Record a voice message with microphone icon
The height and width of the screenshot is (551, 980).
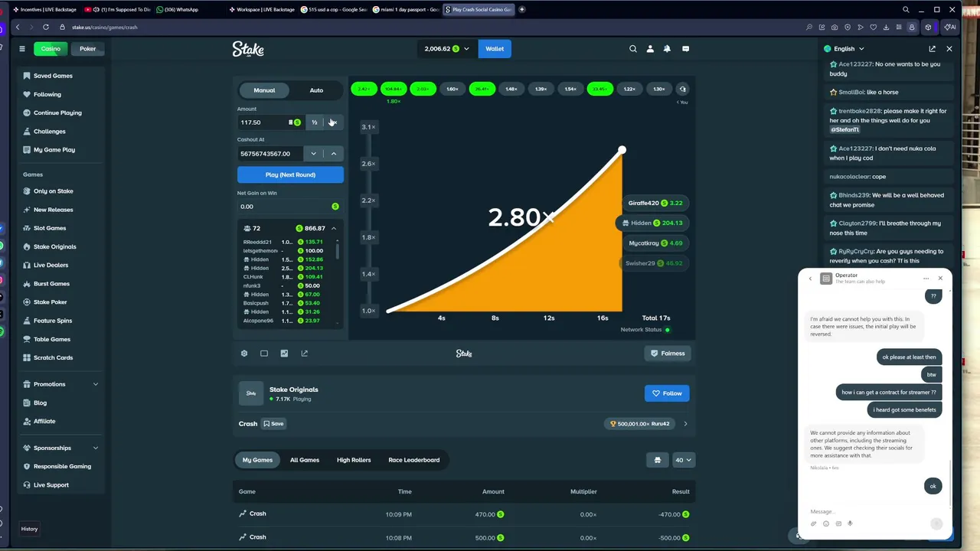(851, 524)
